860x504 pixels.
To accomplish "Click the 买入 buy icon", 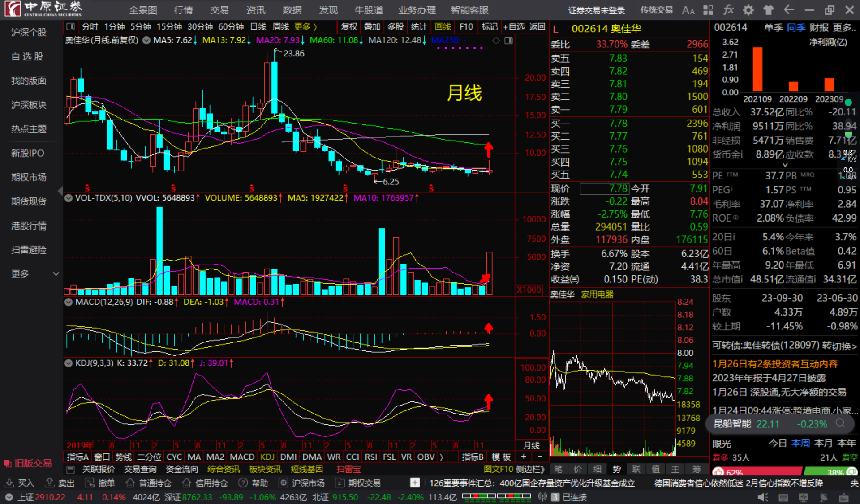I will [x=9, y=483].
